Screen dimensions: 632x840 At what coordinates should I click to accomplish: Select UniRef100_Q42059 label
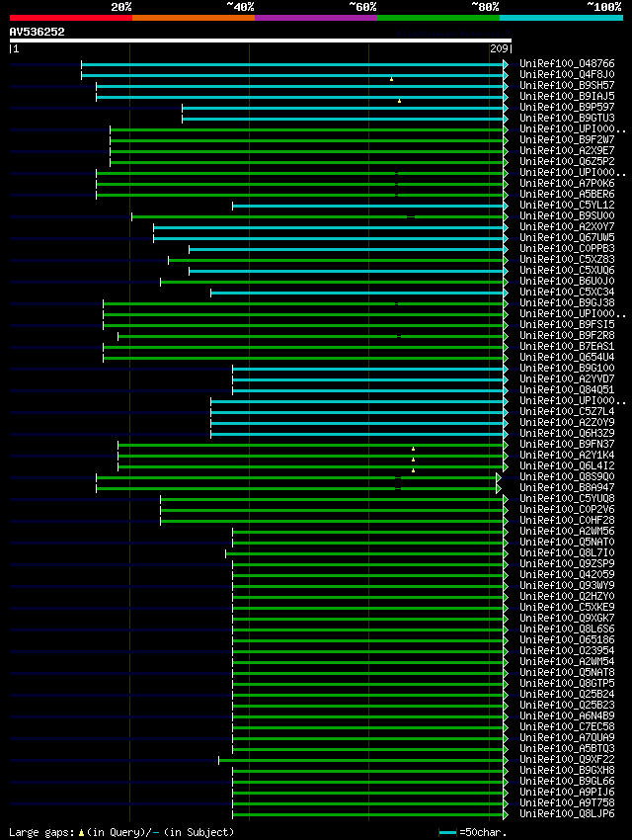click(567, 574)
